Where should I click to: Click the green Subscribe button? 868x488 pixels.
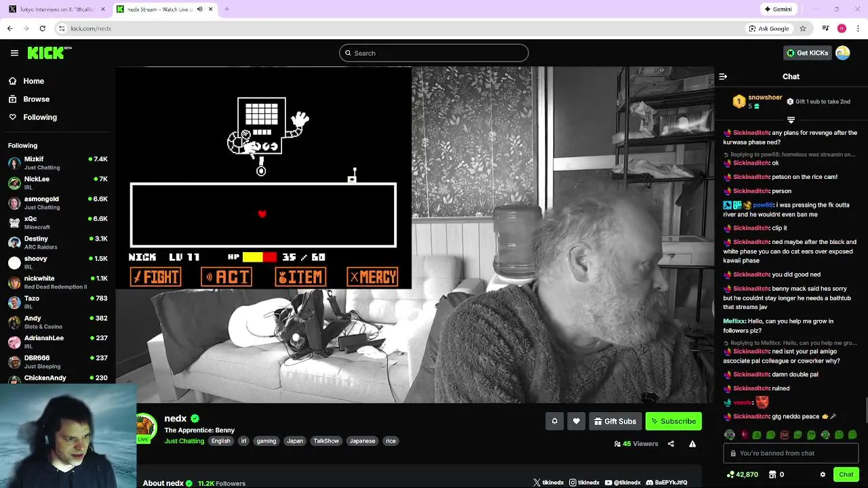pos(673,421)
